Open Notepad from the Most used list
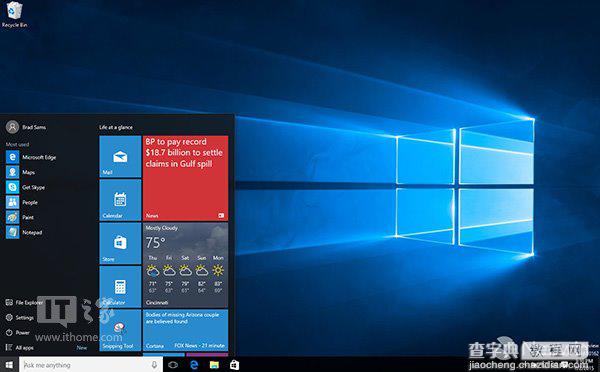The height and width of the screenshot is (372, 600). tap(24, 232)
